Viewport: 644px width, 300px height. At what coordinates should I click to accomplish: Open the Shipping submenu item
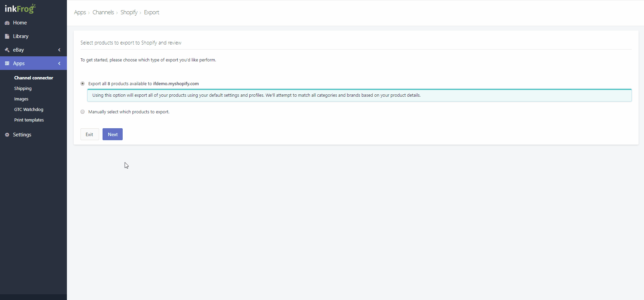pyautogui.click(x=23, y=88)
